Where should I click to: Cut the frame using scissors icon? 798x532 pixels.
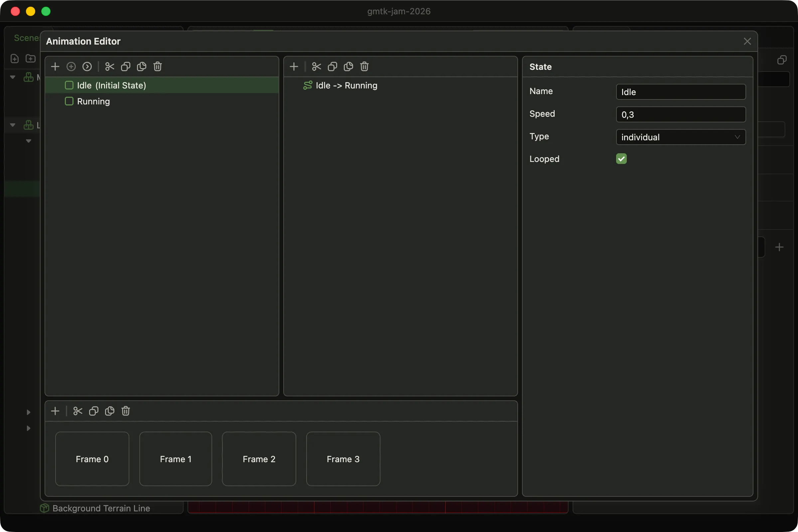pyautogui.click(x=78, y=411)
